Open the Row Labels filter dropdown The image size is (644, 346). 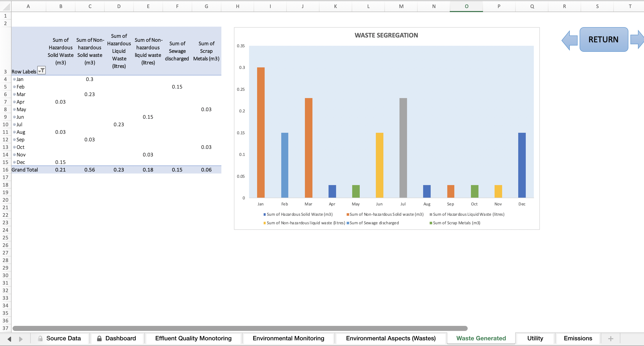42,70
